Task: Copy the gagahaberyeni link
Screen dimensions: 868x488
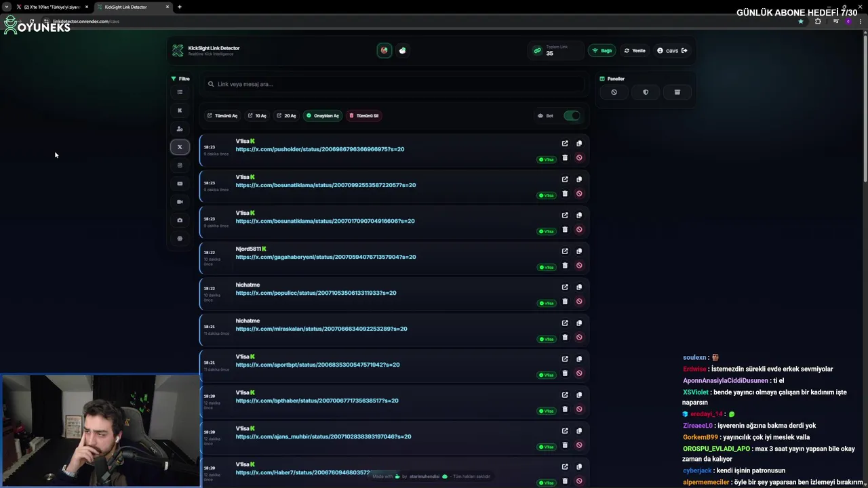Action: (x=579, y=251)
